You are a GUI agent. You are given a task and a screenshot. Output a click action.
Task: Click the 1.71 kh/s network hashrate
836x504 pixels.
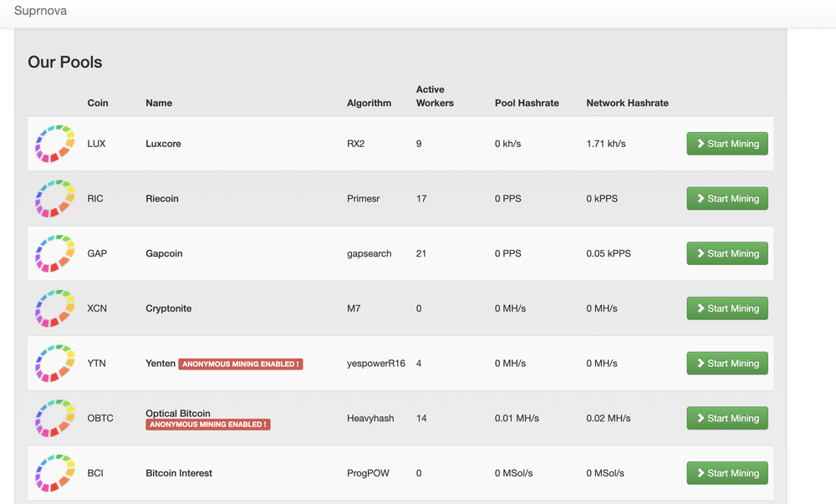click(x=606, y=143)
